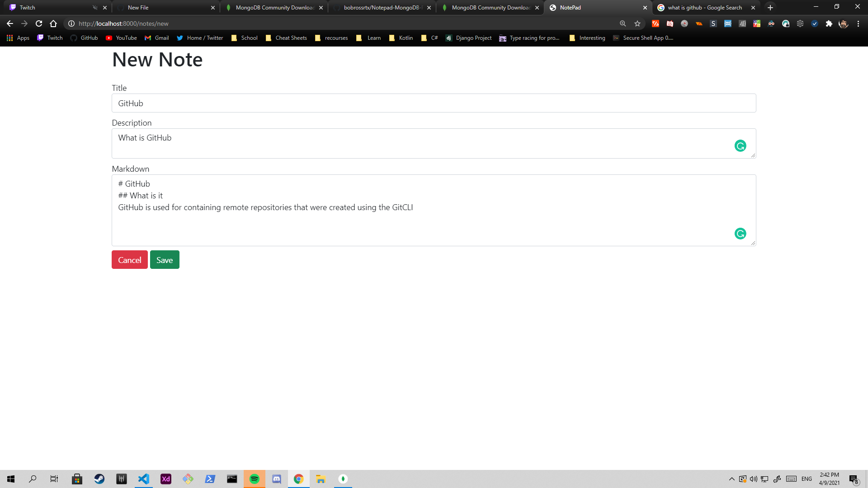Open the School bookmarks folder

coord(245,38)
